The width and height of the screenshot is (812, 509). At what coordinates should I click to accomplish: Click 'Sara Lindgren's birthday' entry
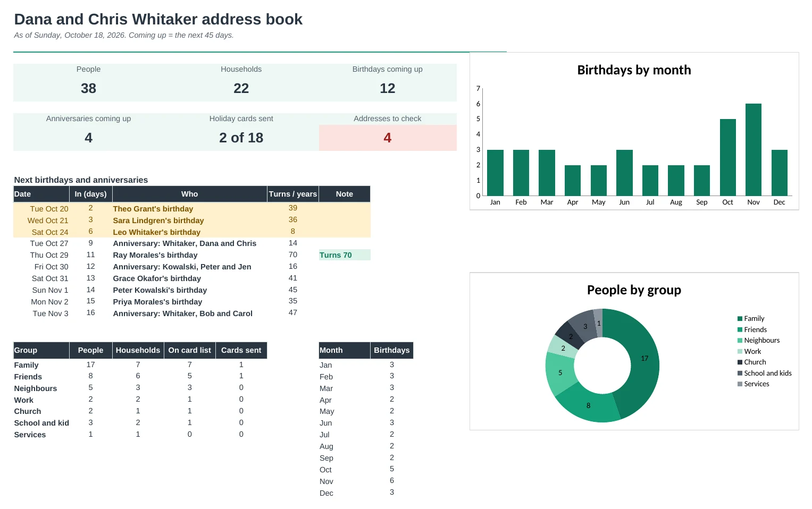[158, 220]
